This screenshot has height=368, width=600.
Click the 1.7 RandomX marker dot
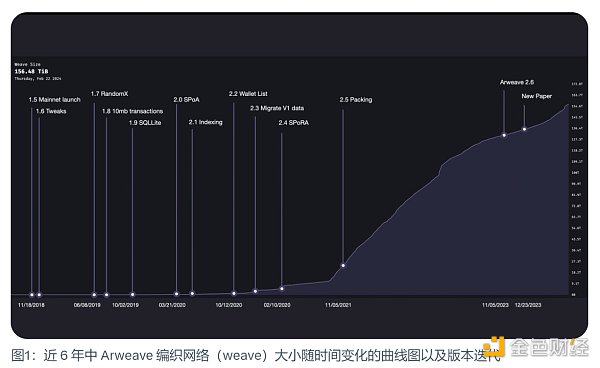click(x=94, y=295)
